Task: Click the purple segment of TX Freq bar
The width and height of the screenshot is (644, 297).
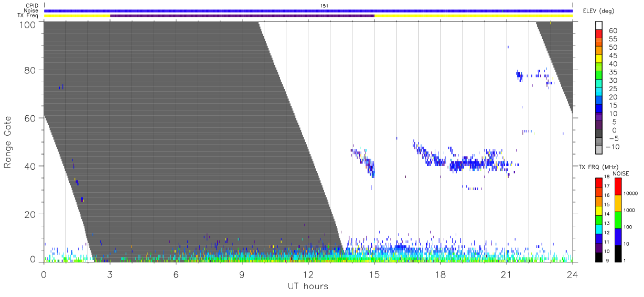Action: click(x=242, y=16)
